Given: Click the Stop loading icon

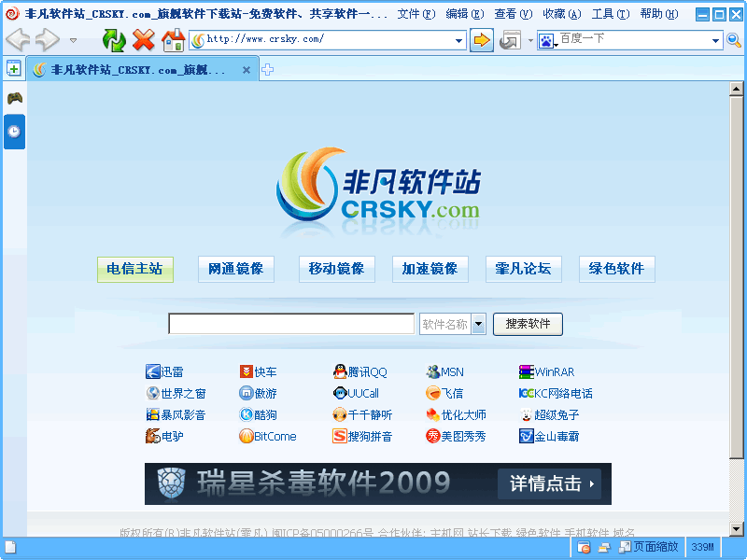Looking at the screenshot, I should [143, 40].
